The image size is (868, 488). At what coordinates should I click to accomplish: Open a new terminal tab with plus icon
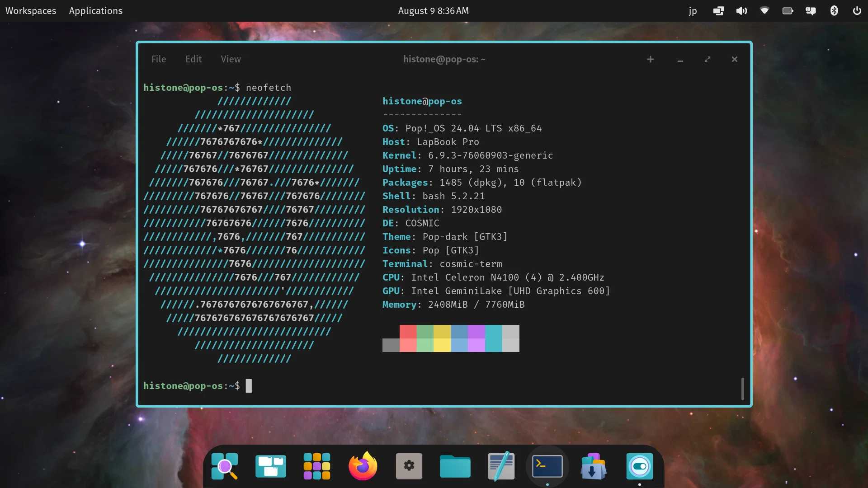pos(651,59)
